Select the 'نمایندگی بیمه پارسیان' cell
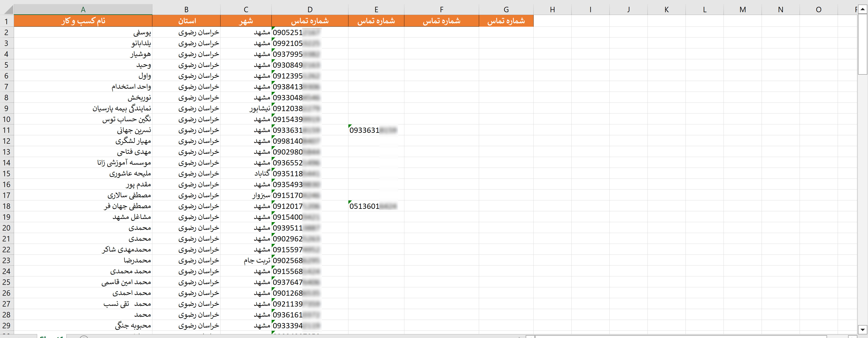The image size is (868, 338). (x=83, y=108)
